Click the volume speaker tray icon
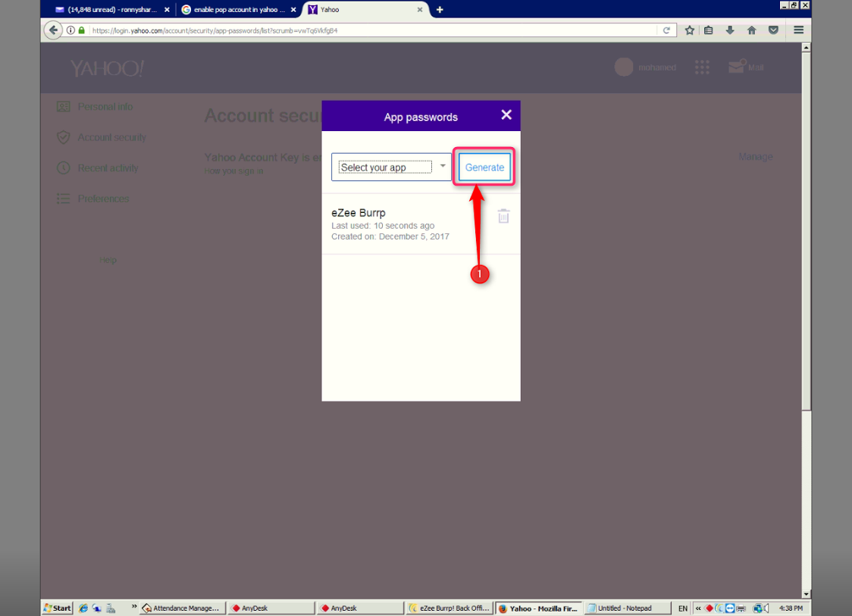Viewport: 852px width, 616px height. click(766, 608)
